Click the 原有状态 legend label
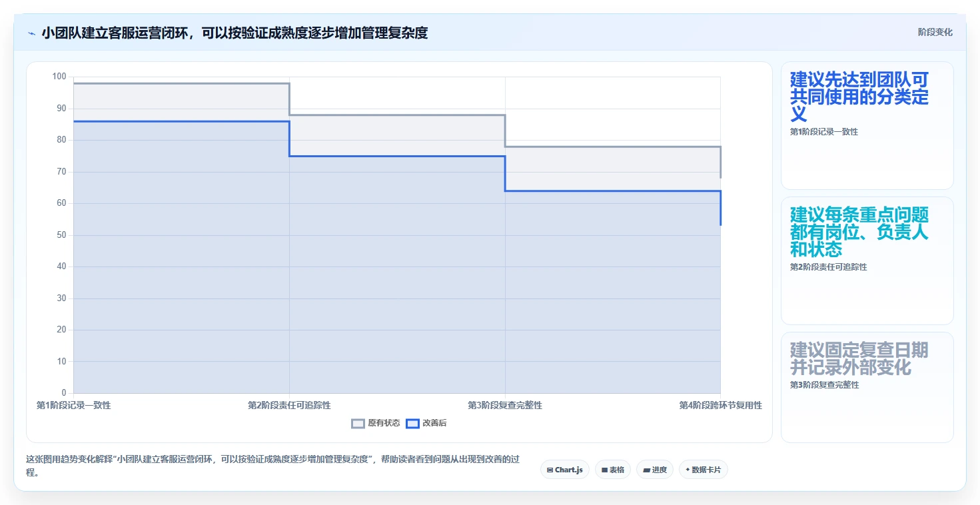The width and height of the screenshot is (980, 505). point(384,423)
